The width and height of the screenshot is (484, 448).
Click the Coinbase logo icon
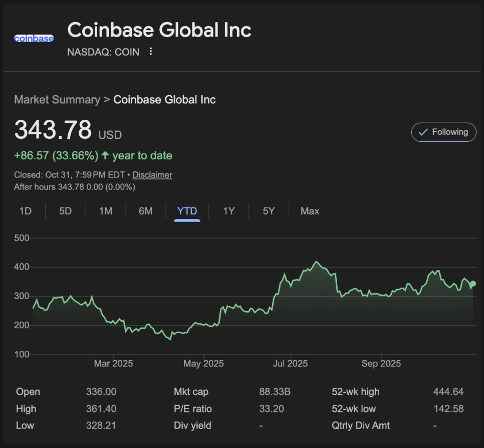pyautogui.click(x=34, y=38)
